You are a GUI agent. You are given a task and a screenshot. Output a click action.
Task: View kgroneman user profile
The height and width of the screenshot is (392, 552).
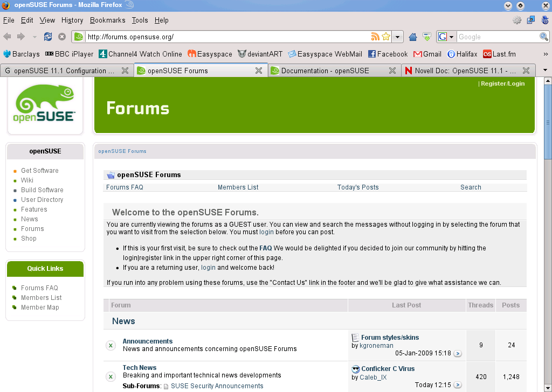click(x=376, y=346)
